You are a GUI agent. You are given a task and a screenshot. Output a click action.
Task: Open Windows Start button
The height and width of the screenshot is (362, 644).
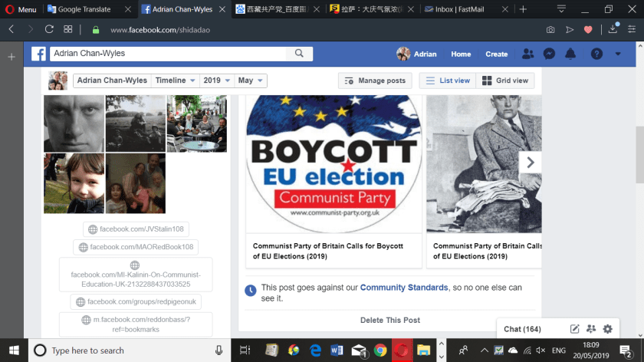click(14, 350)
